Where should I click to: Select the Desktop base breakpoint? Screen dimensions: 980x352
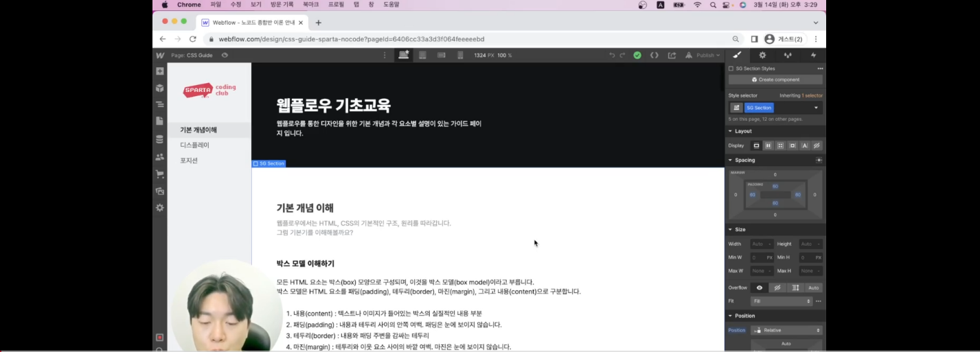pos(404,55)
